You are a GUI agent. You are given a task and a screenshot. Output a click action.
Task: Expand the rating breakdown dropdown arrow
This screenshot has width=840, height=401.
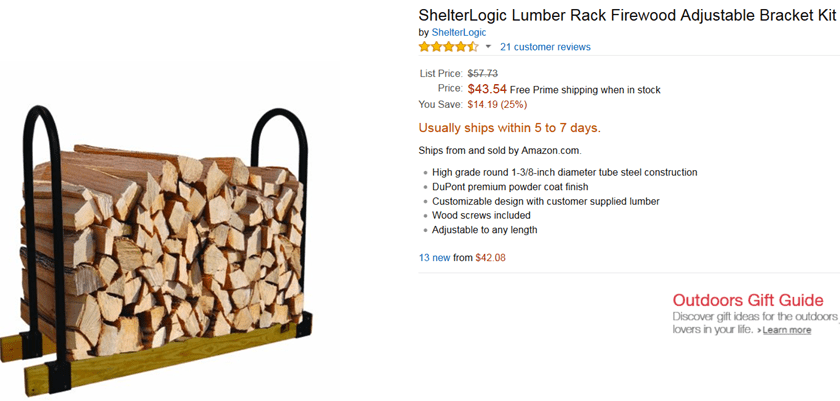coord(488,47)
